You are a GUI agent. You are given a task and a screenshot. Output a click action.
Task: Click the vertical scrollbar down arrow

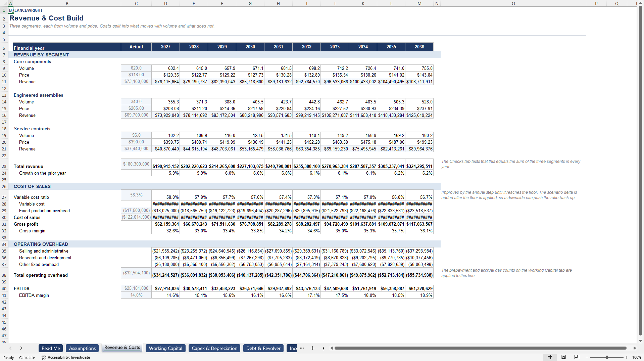point(641,341)
